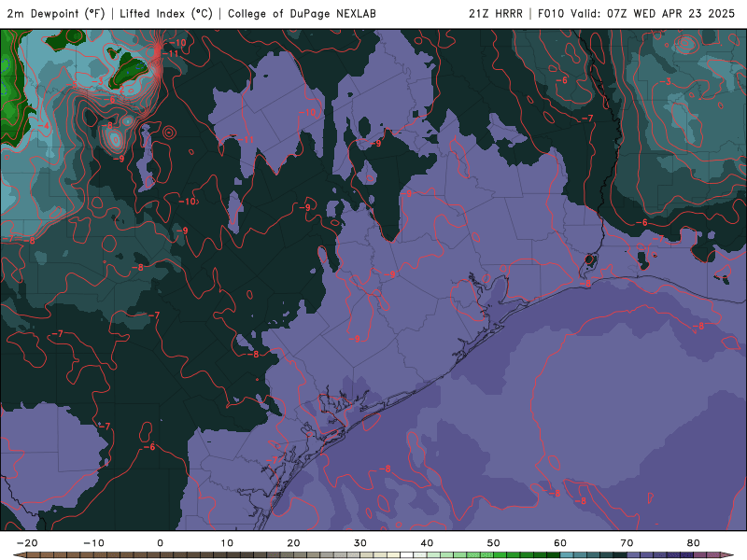Click the "F010 Valid: 07Z WED APR 23 2025" text
Viewport: 747px width, 560px height.
coord(636,14)
